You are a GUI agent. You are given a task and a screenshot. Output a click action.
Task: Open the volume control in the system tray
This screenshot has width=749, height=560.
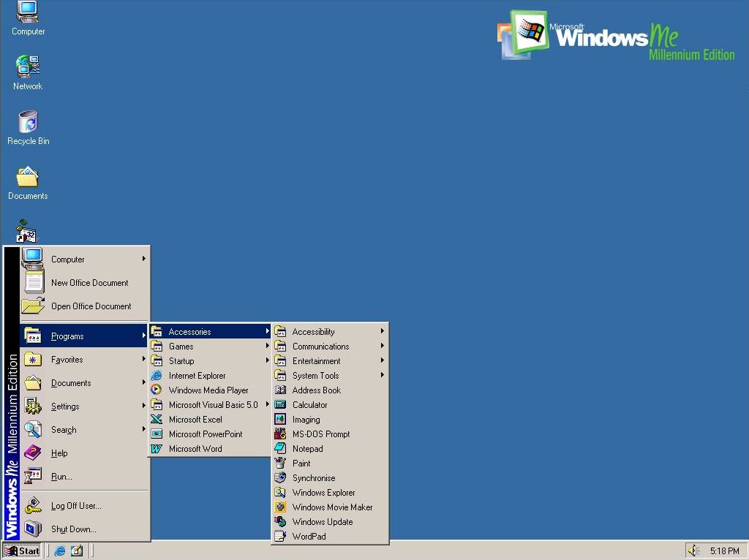coord(694,550)
